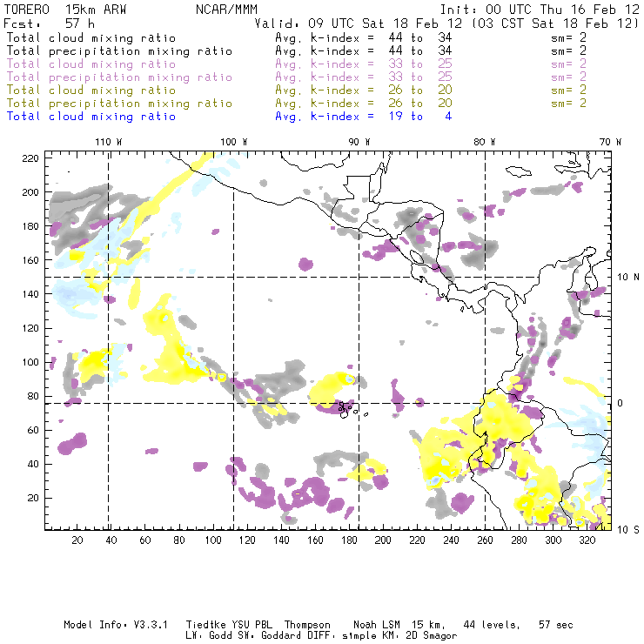Viewport: 644px width, 644px height.
Task: Click '260' on the x-axis
Action: (x=485, y=540)
